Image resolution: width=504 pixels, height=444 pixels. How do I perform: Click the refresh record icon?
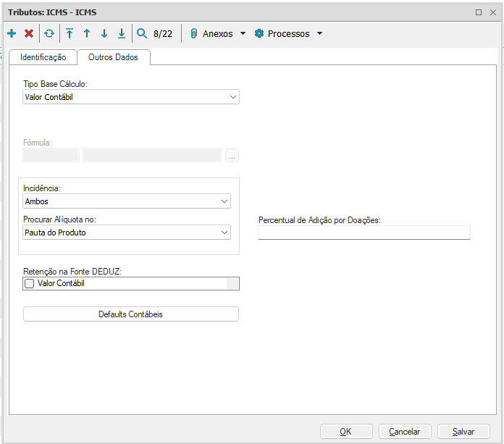pyautogui.click(x=49, y=33)
